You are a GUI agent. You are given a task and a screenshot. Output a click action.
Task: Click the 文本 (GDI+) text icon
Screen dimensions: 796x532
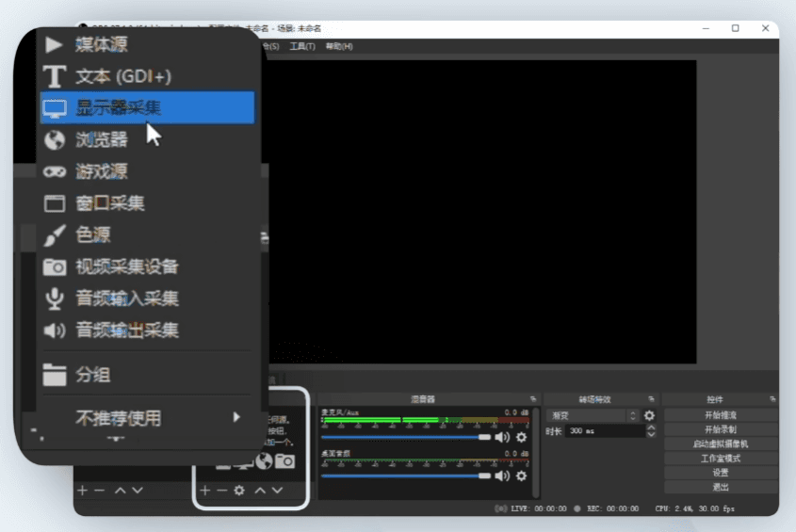coord(56,76)
